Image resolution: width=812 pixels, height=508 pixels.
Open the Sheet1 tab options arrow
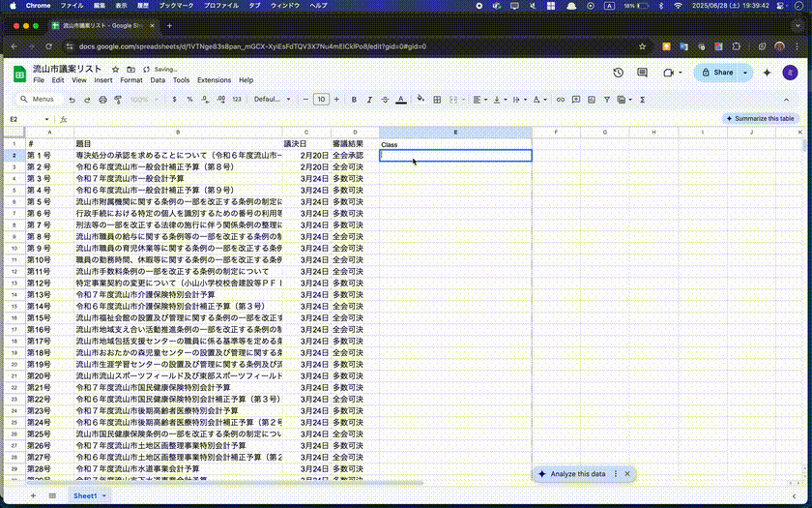[x=104, y=495]
